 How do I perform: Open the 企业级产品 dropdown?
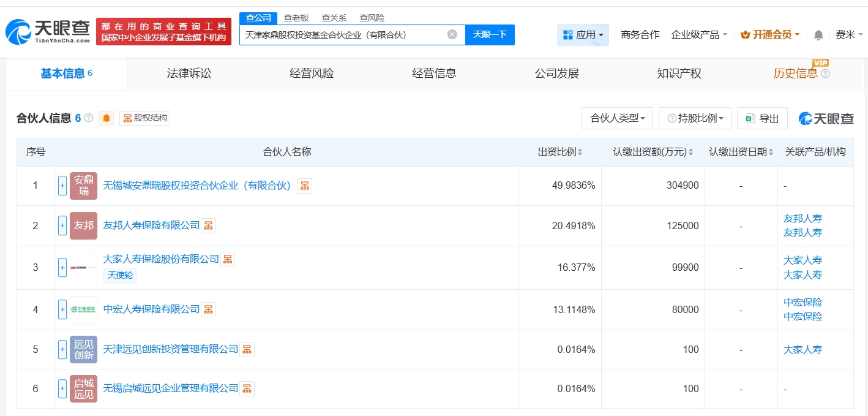click(699, 35)
